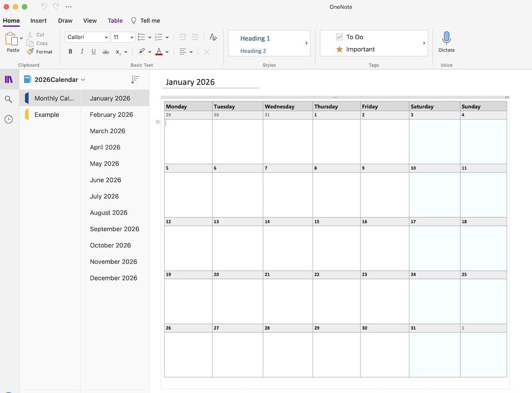Select the Example section
Image resolution: width=532 pixels, height=393 pixels.
tap(47, 114)
